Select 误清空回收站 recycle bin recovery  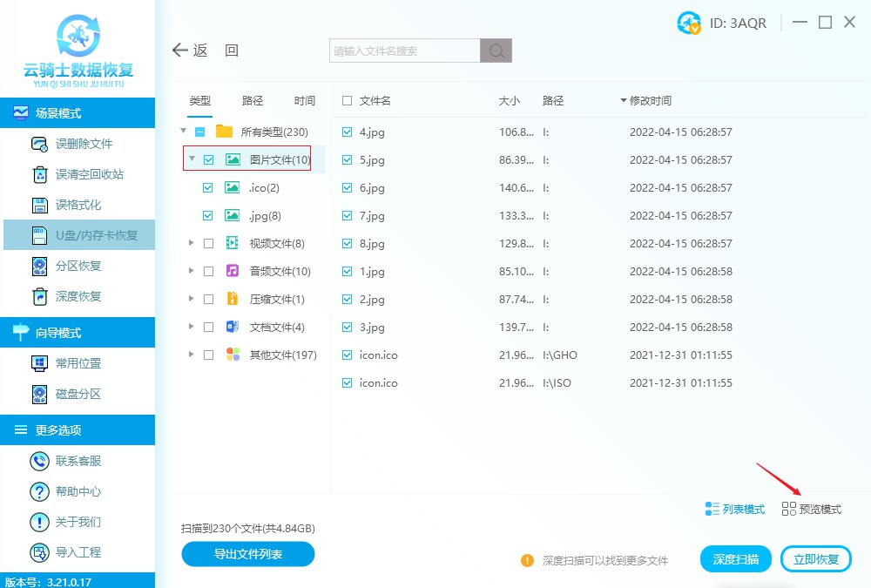89,174
